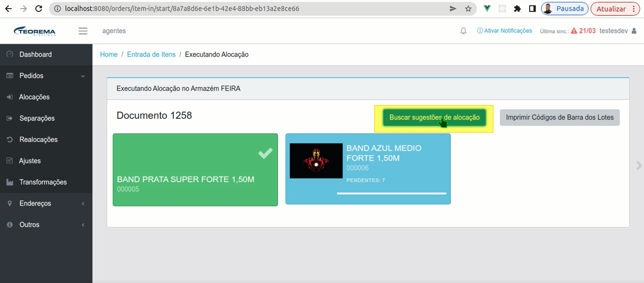Click the checkmark on the green card

click(x=265, y=153)
